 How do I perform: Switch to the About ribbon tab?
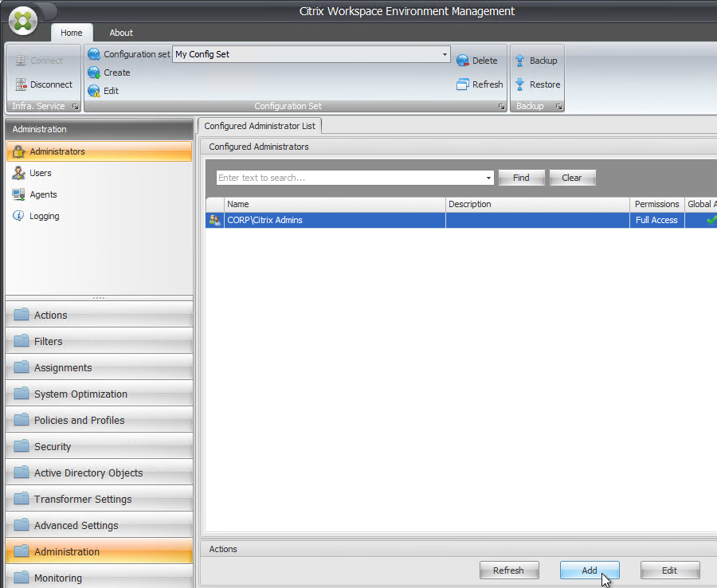point(121,33)
